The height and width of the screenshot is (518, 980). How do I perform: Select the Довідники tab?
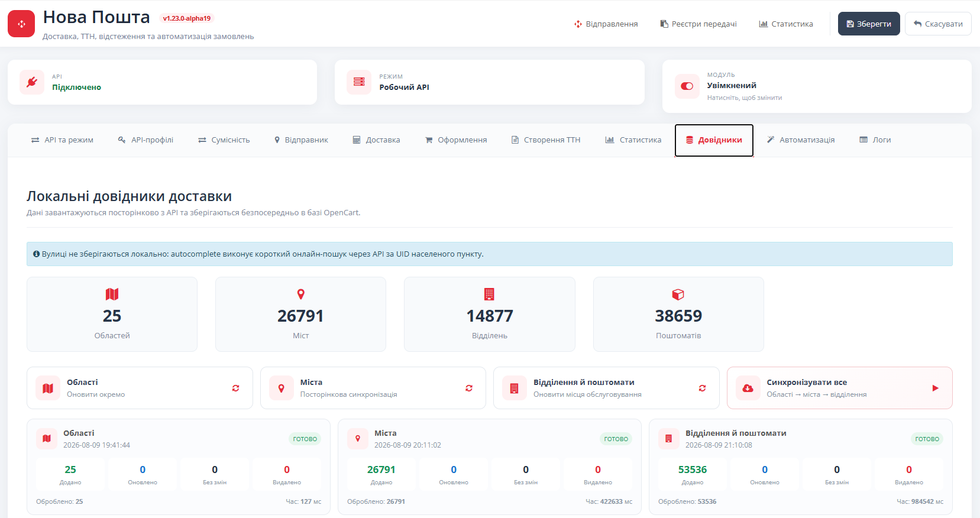714,140
